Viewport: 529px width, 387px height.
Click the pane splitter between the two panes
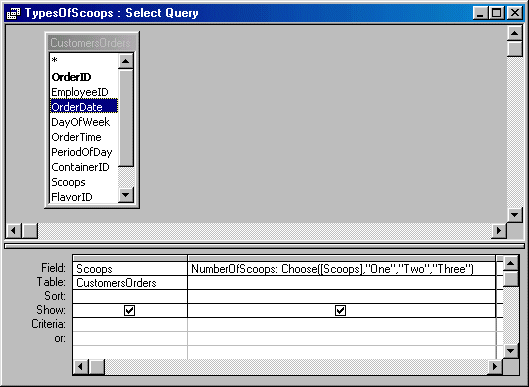(264, 246)
